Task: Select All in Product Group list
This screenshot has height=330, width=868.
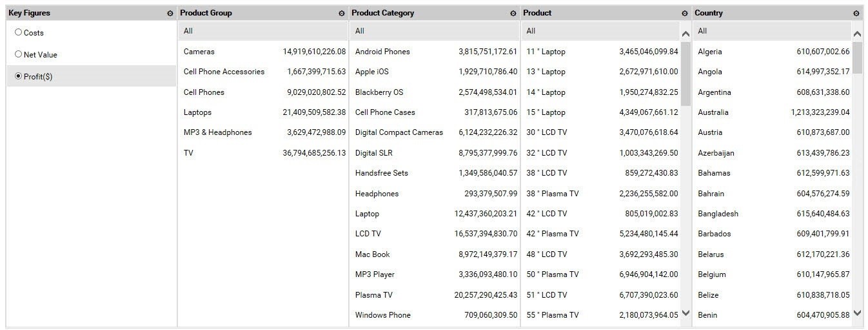Action: 188,31
